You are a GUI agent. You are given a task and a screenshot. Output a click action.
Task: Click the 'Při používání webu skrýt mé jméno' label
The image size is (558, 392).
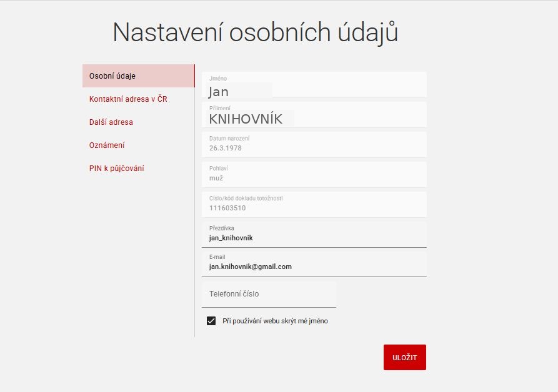275,321
